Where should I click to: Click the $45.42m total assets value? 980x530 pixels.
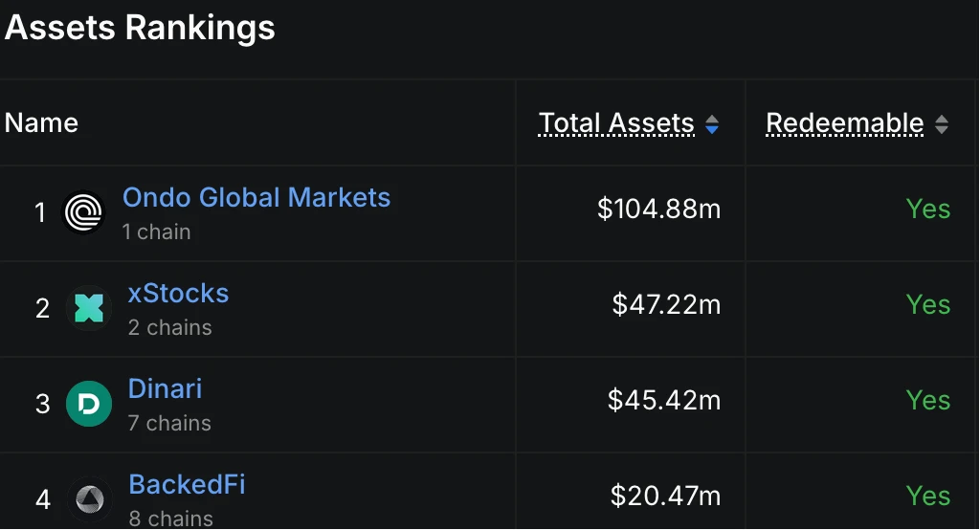664,401
